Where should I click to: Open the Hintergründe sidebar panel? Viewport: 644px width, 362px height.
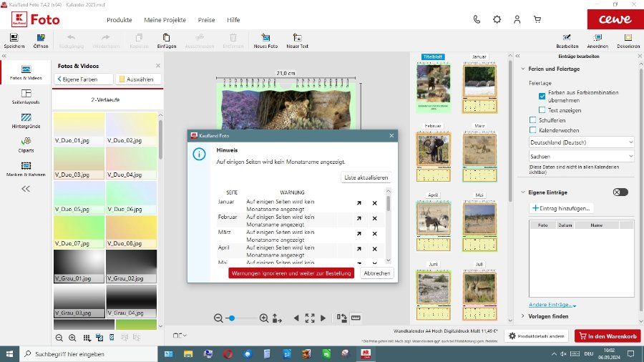[x=26, y=119]
